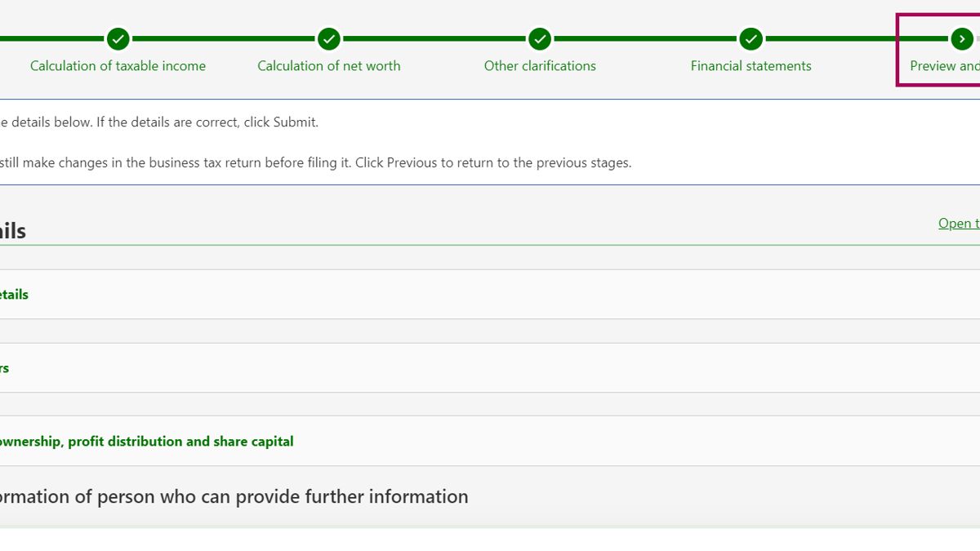Click progress line between taxable income and net worth

[x=224, y=38]
